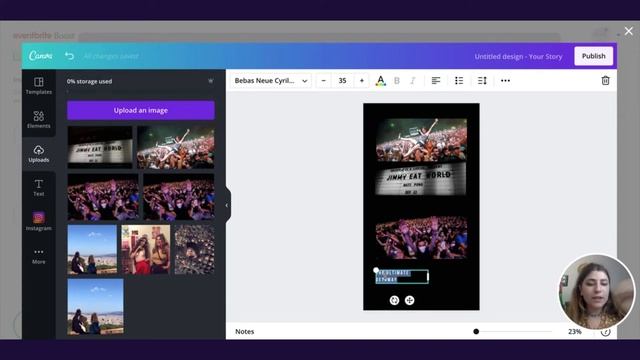Select the two women selfie thumbnail

tap(146, 249)
